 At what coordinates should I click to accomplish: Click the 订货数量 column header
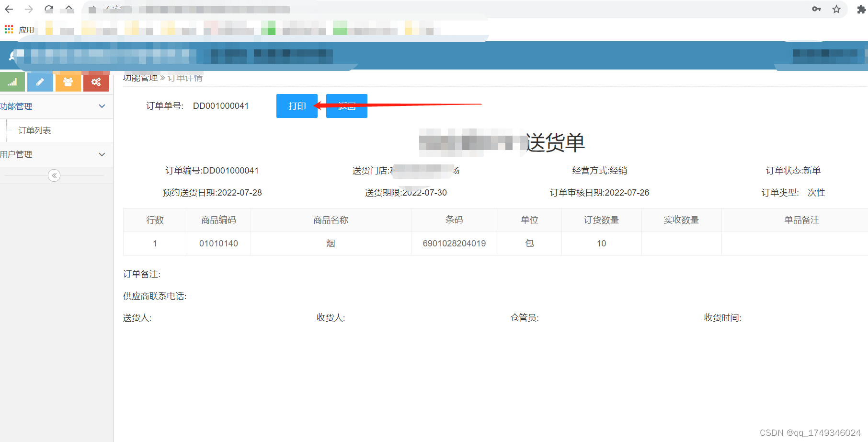[x=601, y=220]
